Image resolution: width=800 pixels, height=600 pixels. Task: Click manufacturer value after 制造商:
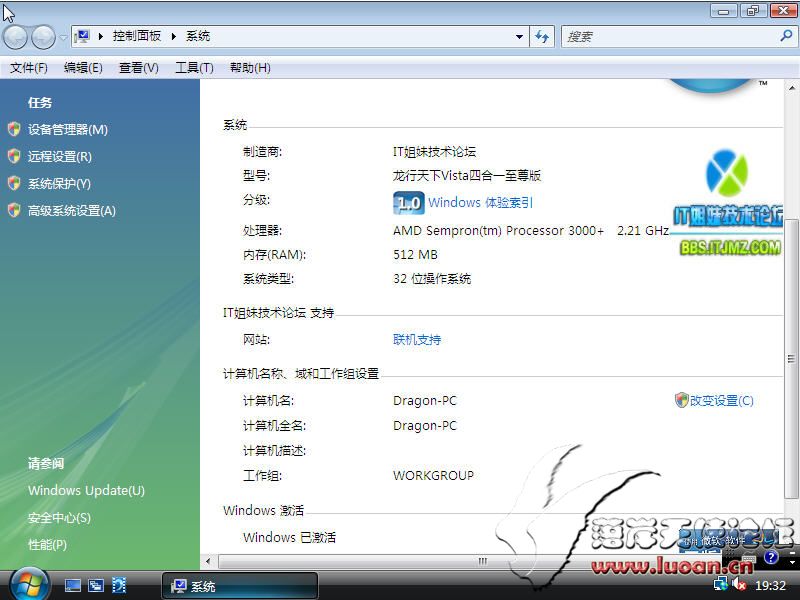click(434, 152)
